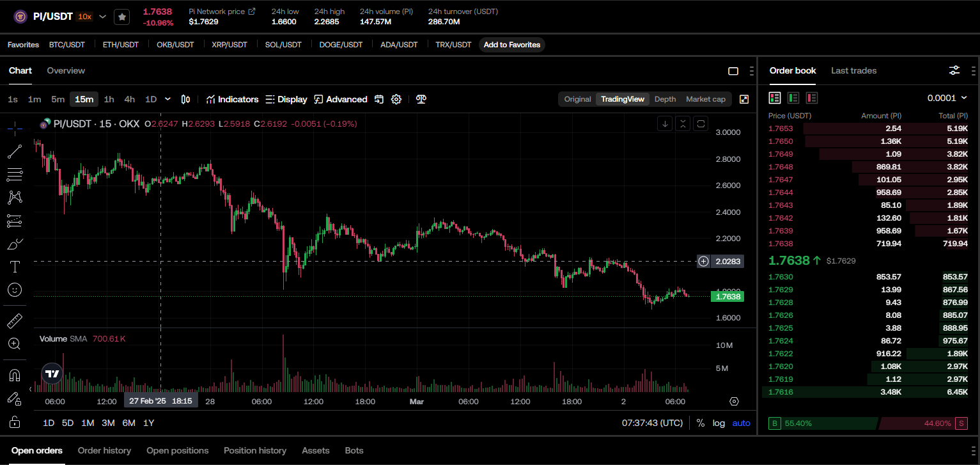Click Add to Favorites button
Viewport: 980px width, 465px height.
[x=512, y=45]
